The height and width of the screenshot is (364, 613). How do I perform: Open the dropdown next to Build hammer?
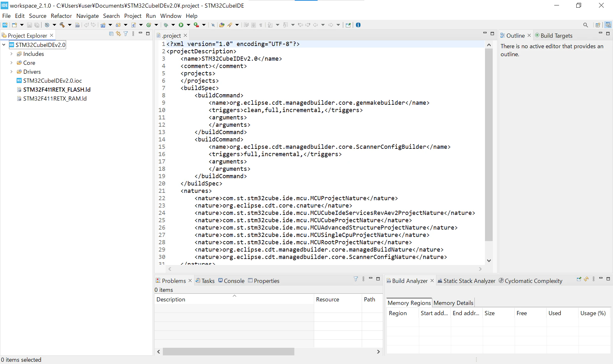coord(70,25)
